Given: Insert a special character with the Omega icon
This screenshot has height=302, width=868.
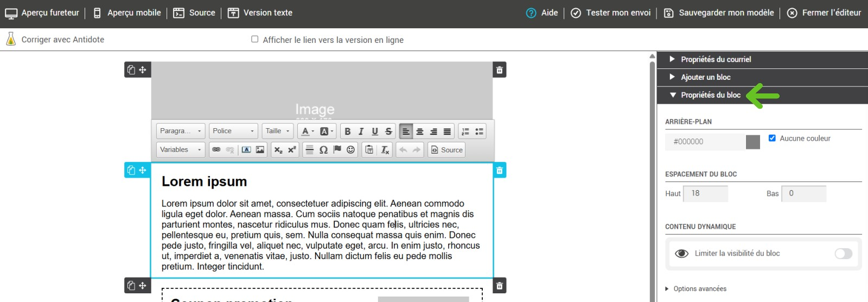Looking at the screenshot, I should click(x=323, y=150).
